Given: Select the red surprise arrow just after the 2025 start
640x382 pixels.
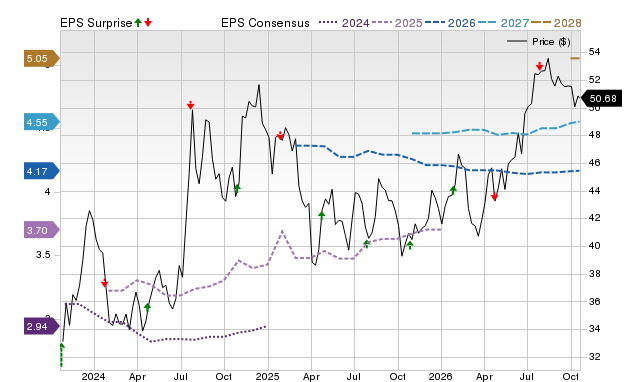Looking at the screenshot, I should (x=280, y=135).
